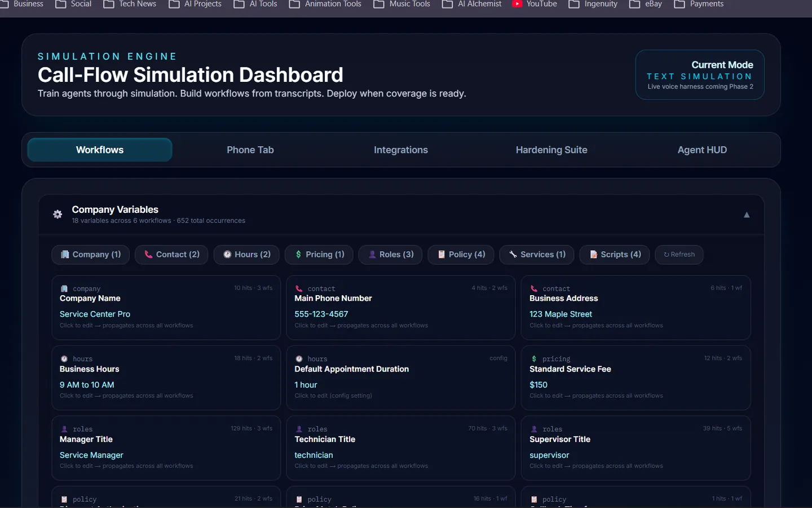Open the AI Tools bookmark folder

tap(256, 4)
